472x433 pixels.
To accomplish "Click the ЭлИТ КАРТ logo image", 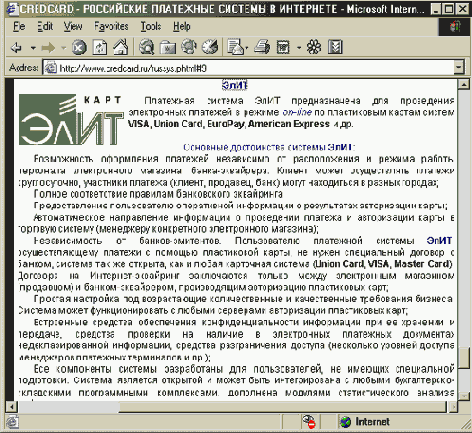I will pos(71,119).
